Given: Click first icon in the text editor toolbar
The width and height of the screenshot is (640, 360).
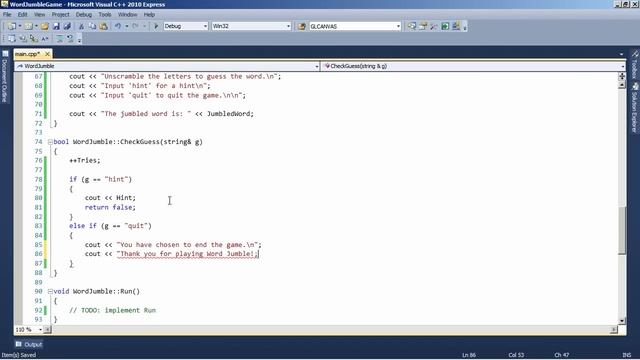Looking at the screenshot, I should coord(12,39).
